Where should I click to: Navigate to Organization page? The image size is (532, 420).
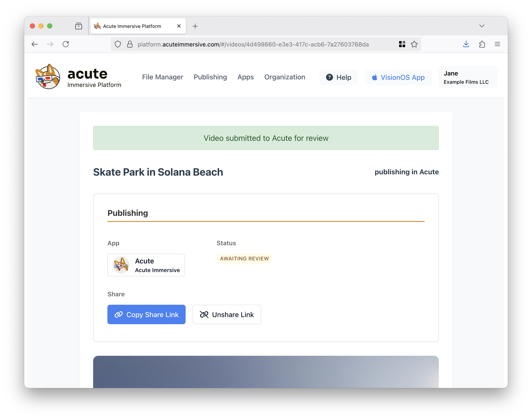point(285,77)
